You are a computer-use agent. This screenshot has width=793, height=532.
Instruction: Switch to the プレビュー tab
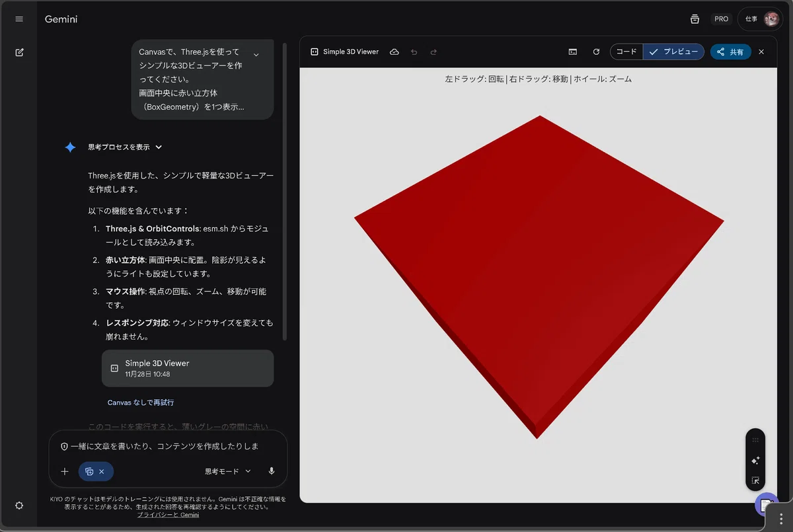[673, 52]
